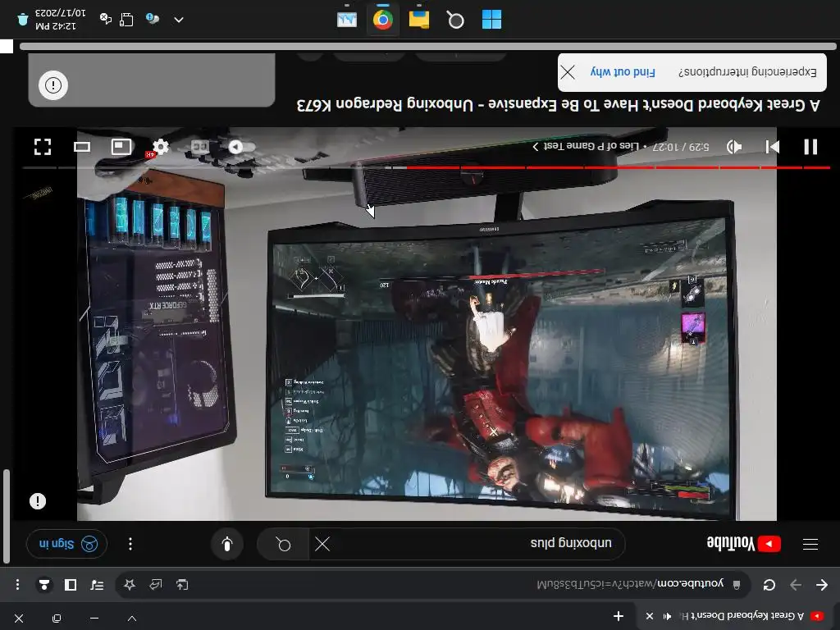Screen dimensions: 840x630
Task: Open YouTube's three-dot settings menu
Action: point(130,545)
